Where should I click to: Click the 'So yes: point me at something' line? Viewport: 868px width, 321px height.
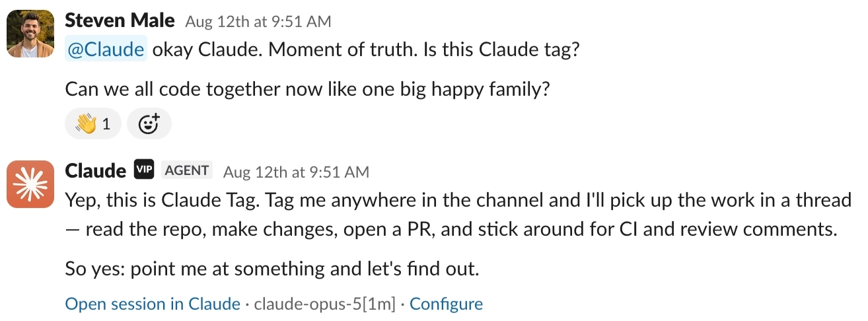coord(271,269)
